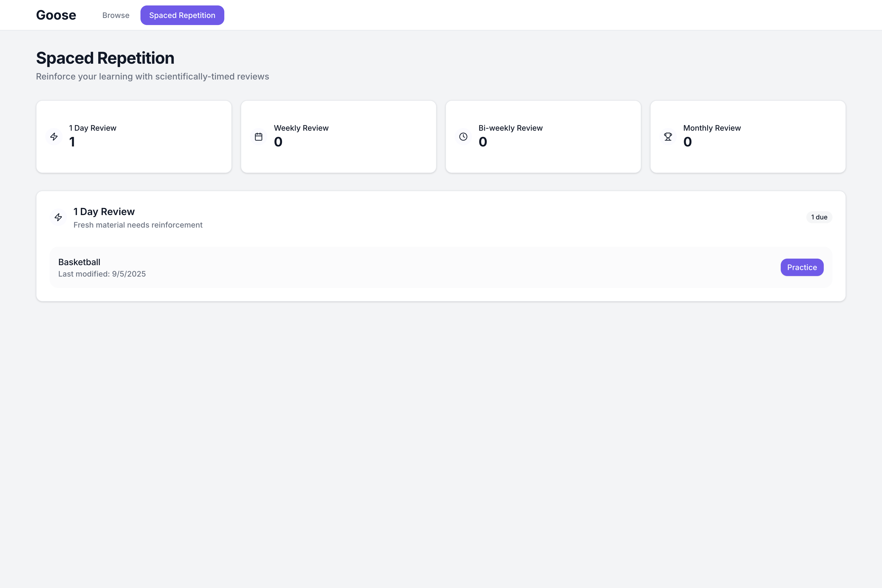The height and width of the screenshot is (588, 882).
Task: Click the 1 Day Review count number
Action: [72, 142]
